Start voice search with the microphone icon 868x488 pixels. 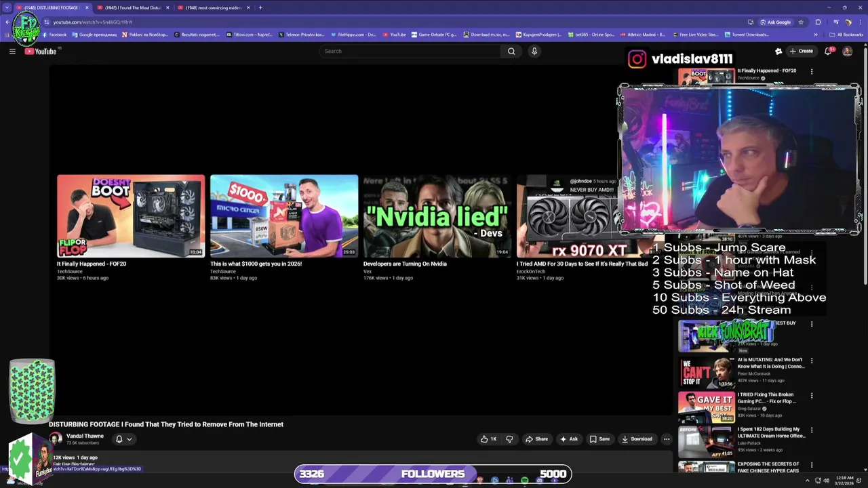(534, 52)
